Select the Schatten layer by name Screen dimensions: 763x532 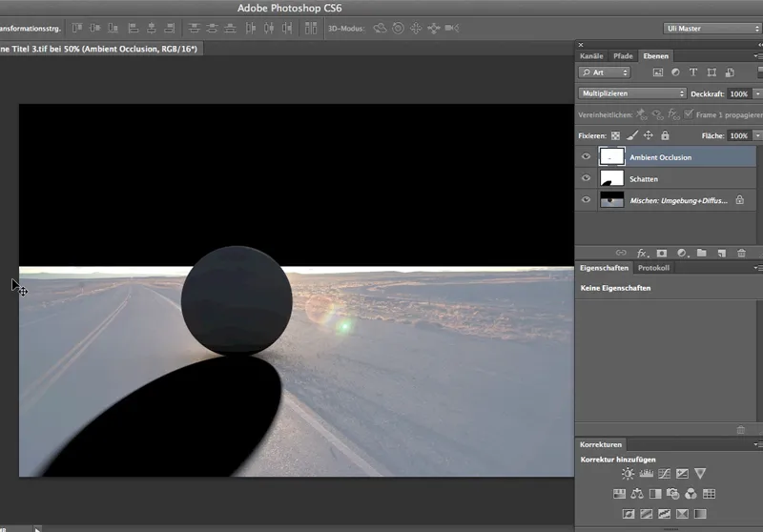pyautogui.click(x=644, y=178)
